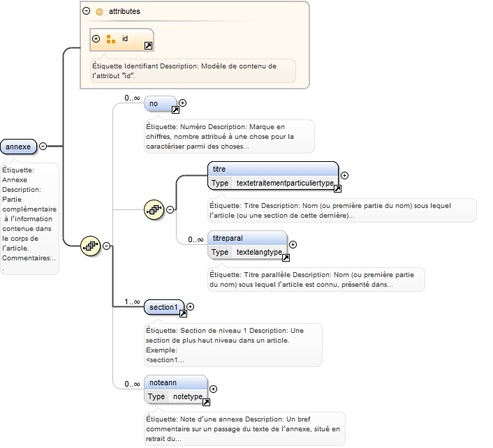Expand the no element
The image size is (493, 448).
pos(183,103)
